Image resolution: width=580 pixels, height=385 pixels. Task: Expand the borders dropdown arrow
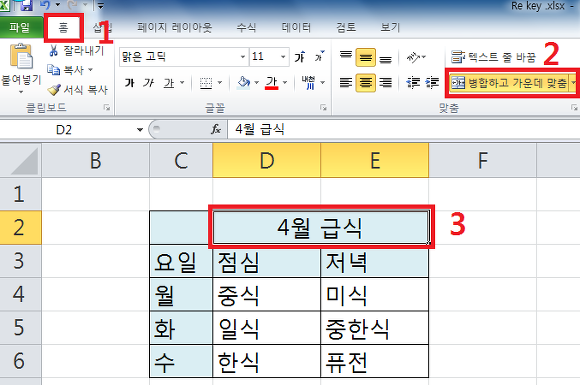pos(220,83)
